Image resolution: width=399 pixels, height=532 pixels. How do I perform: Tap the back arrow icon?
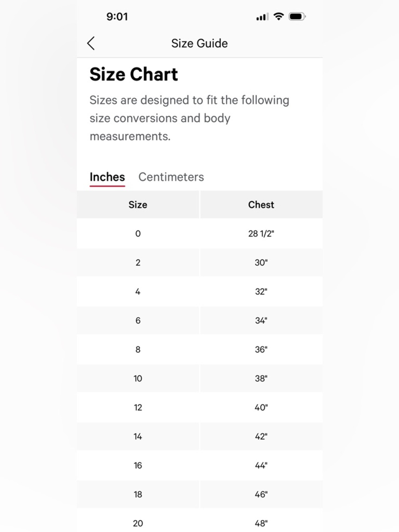point(91,43)
